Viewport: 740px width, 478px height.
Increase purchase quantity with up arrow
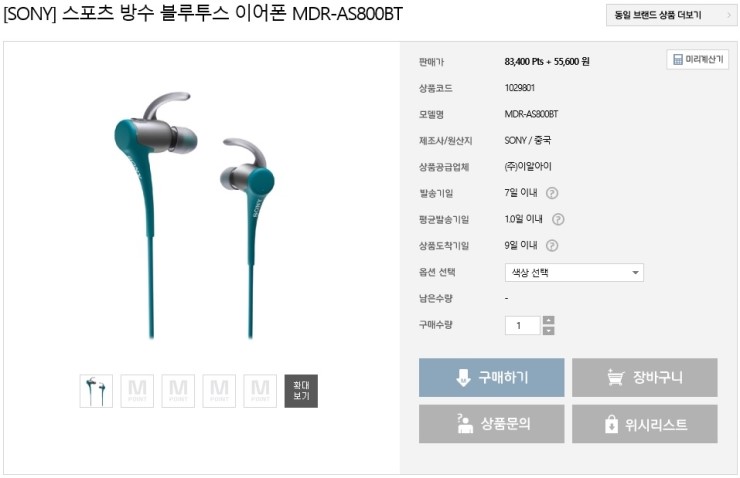[548, 320]
